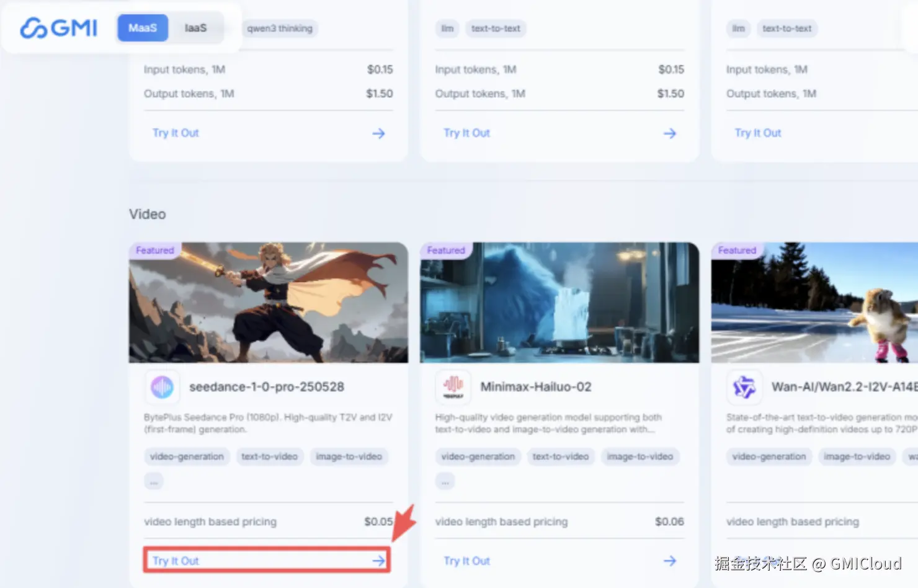Click the seedance-1-0-pro-250528 model icon

coord(163,387)
